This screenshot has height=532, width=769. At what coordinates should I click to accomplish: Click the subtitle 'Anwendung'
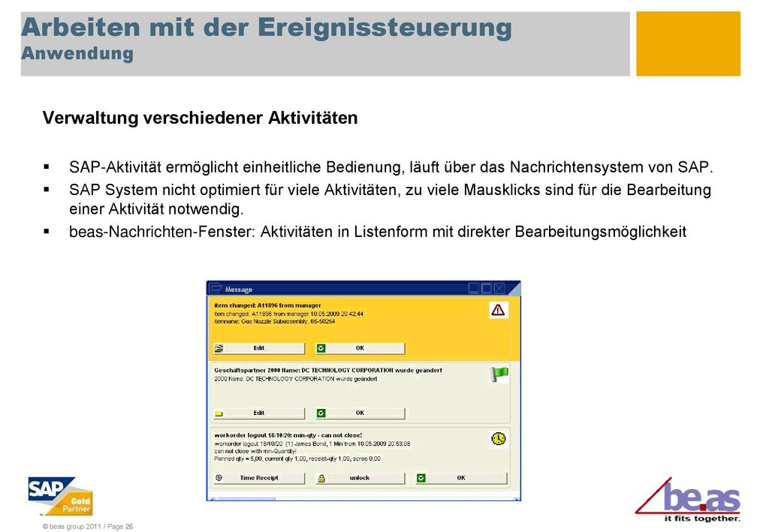pos(77,53)
